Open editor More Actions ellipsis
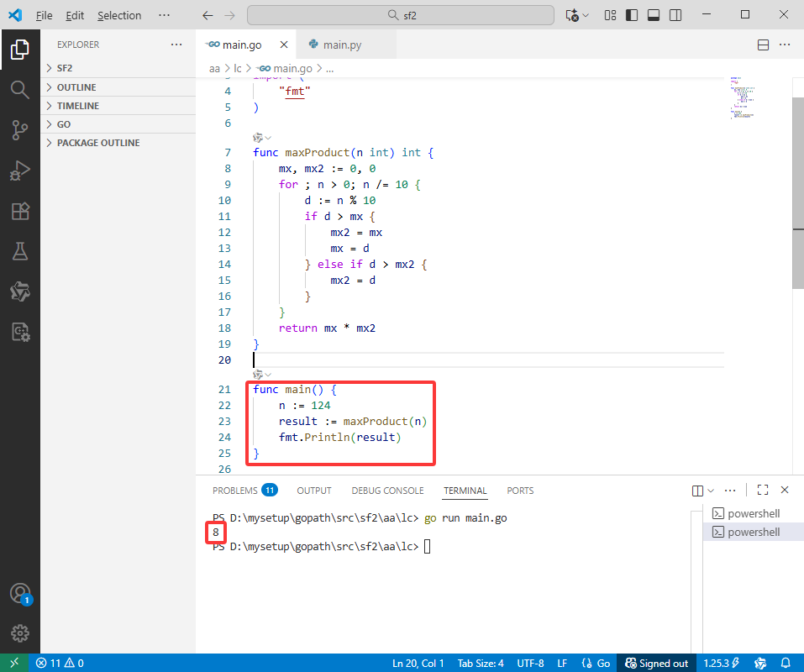The image size is (804, 672). 785,45
